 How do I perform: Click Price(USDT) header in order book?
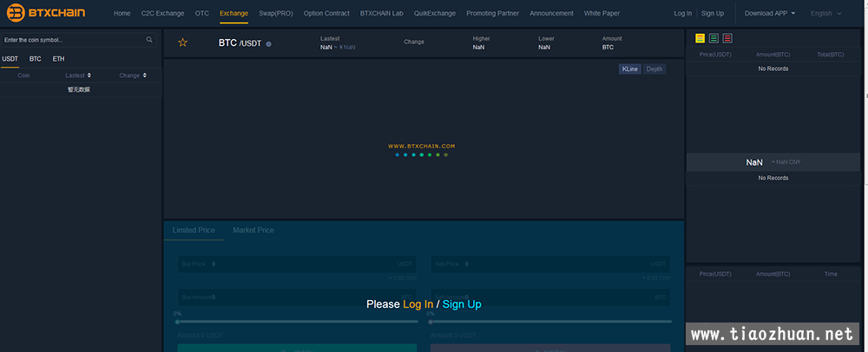click(715, 55)
